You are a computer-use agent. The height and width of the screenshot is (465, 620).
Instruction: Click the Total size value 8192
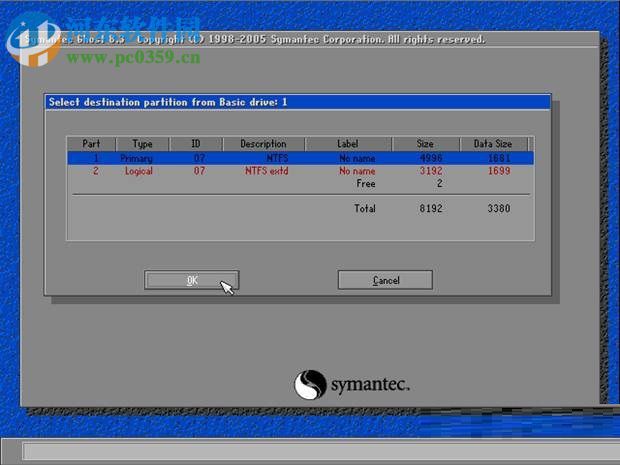point(431,208)
